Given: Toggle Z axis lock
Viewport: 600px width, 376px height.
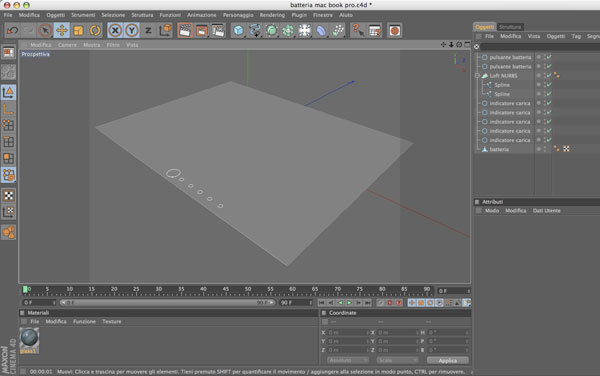Looking at the screenshot, I should point(148,30).
